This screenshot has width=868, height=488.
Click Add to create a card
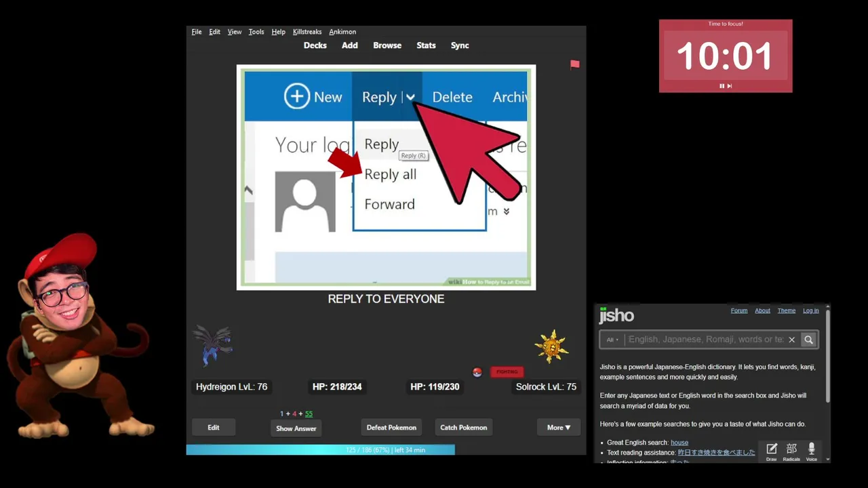350,45
